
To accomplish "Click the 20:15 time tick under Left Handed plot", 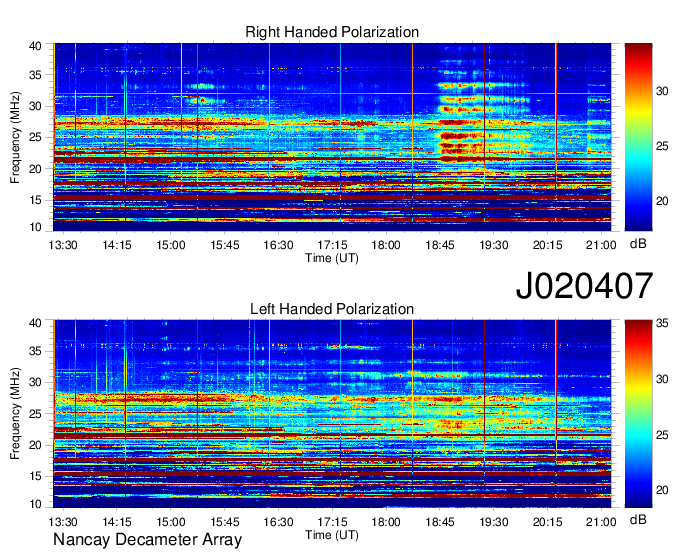I will point(547,522).
